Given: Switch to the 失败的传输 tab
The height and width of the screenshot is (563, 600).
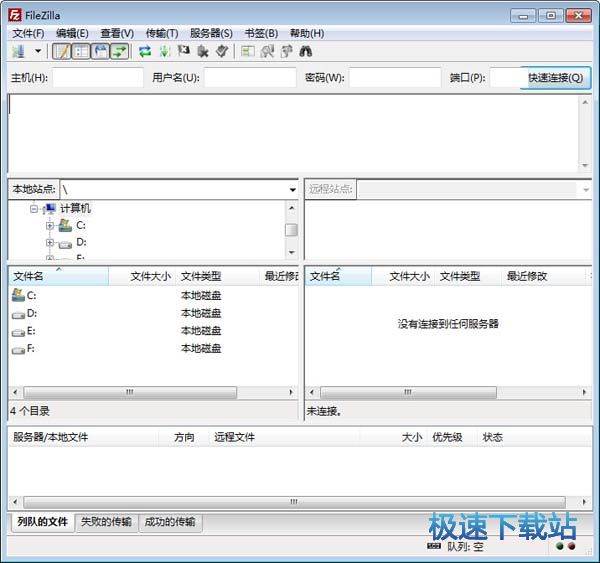Looking at the screenshot, I should 105,522.
